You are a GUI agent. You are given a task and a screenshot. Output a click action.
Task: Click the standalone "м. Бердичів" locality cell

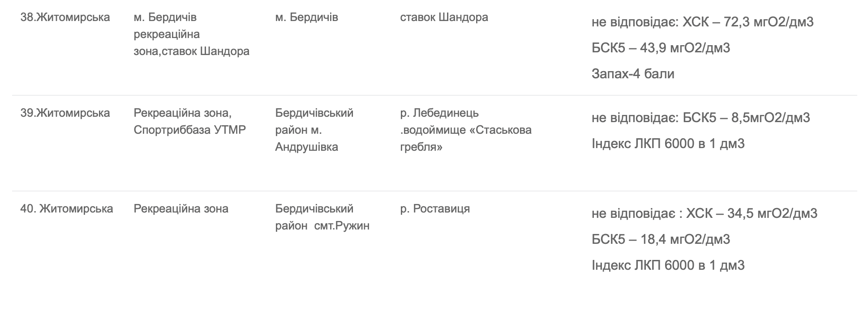click(306, 17)
